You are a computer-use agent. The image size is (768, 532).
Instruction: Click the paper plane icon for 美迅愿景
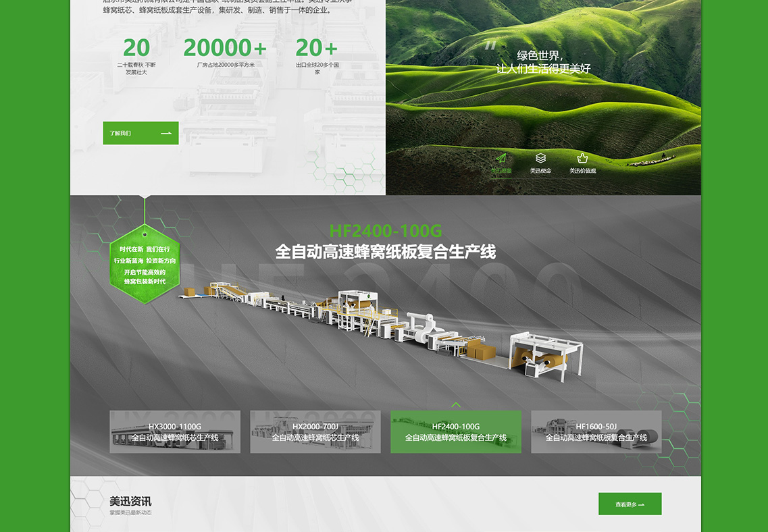501,158
